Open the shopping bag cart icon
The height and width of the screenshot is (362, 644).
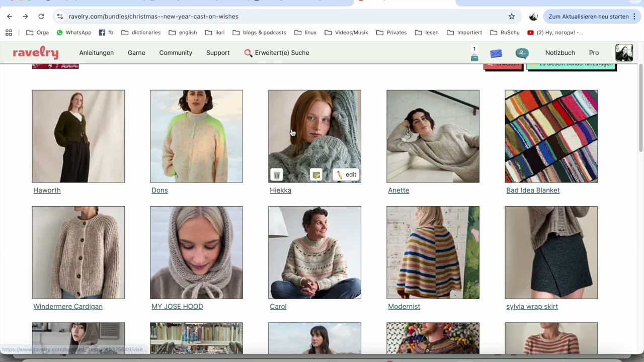474,57
